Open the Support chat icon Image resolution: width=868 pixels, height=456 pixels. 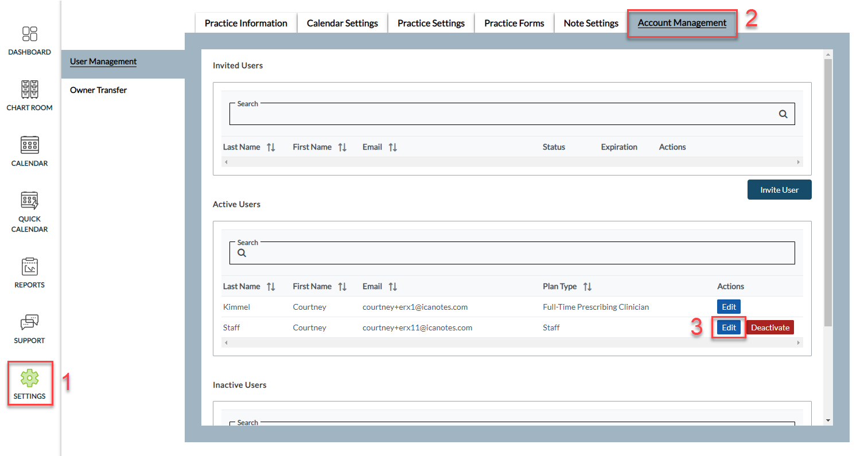[30, 322]
